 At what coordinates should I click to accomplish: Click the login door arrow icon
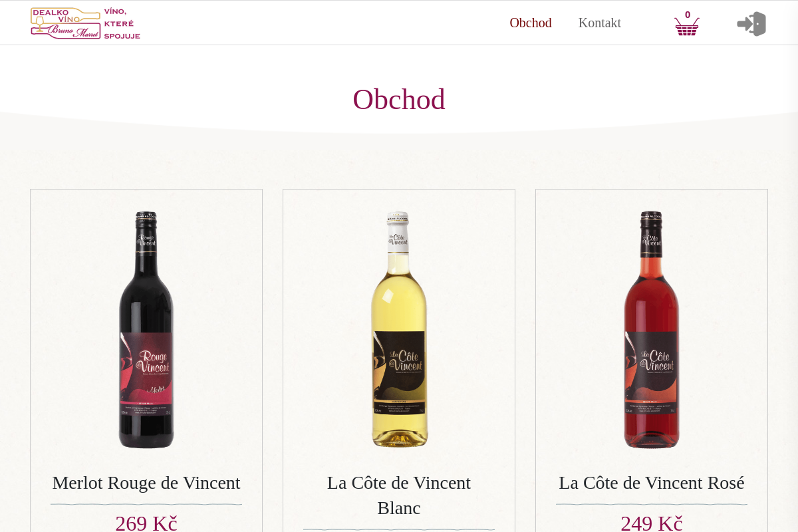pos(751,24)
